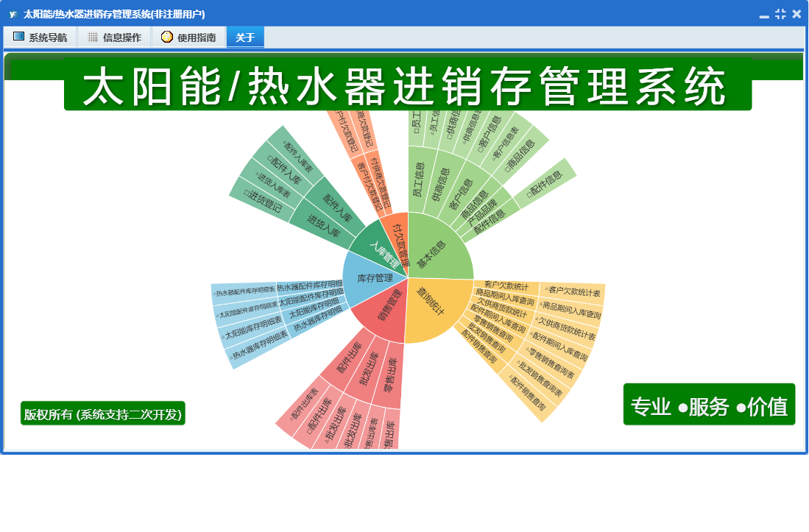Select the 关于 tab
Viewport: 809px width, 532px height.
pos(245,37)
